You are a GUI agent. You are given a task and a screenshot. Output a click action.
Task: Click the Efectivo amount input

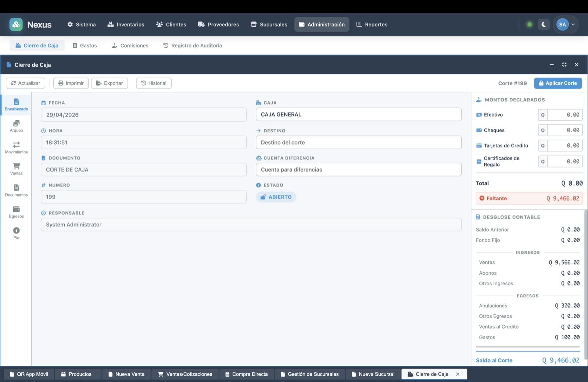point(564,115)
